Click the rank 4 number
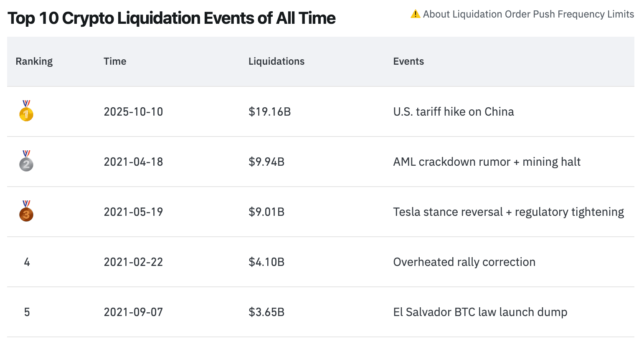 [26, 262]
